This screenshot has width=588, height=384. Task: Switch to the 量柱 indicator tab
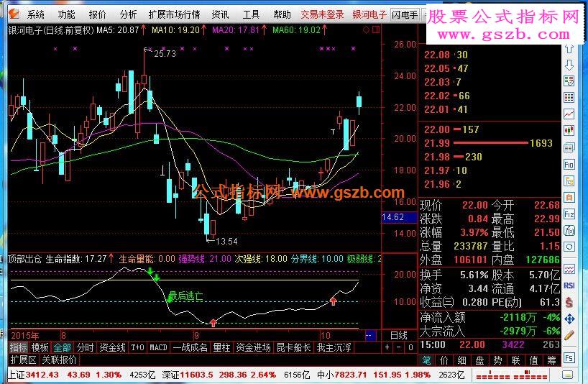pos(221,347)
